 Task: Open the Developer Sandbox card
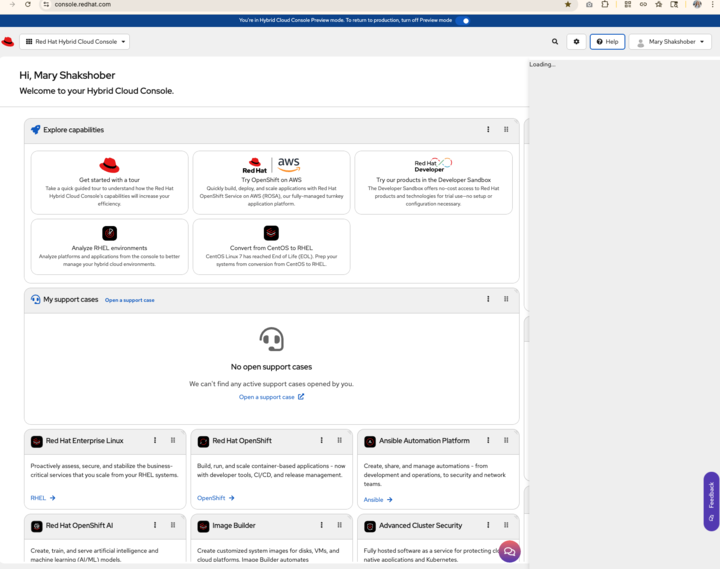[x=433, y=182]
